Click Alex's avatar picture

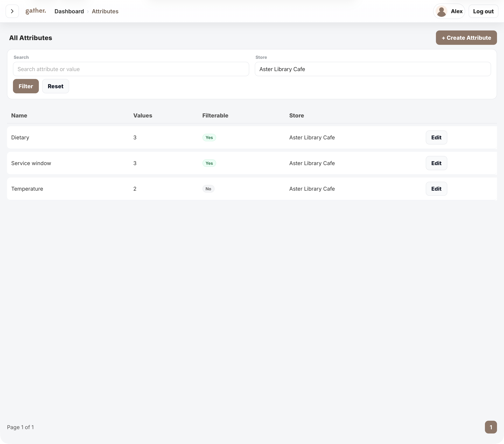pos(441,11)
